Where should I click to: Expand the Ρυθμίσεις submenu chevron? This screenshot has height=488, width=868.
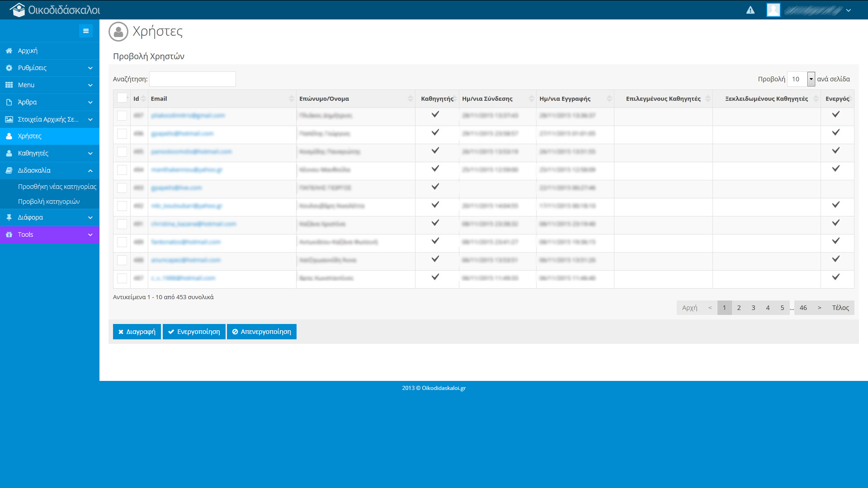[90, 68]
